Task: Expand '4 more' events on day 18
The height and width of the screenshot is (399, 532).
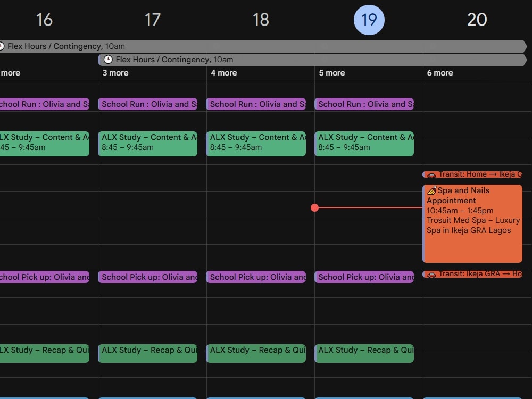Action: click(x=224, y=73)
